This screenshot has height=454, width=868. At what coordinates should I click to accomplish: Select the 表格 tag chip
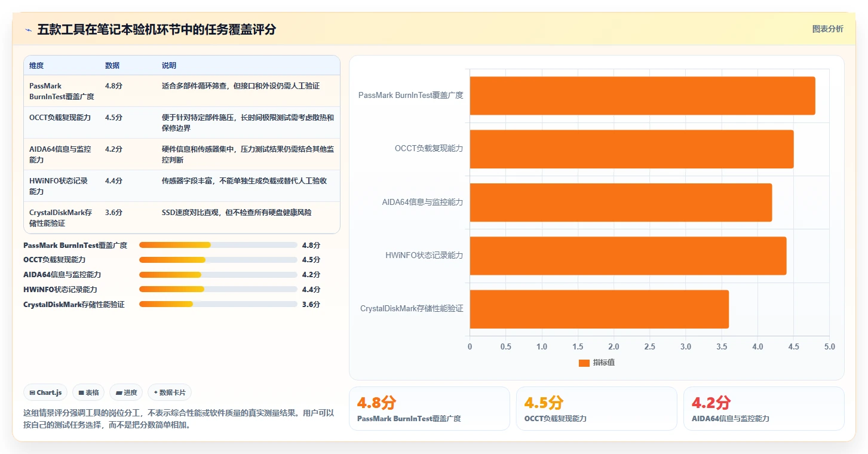(88, 392)
